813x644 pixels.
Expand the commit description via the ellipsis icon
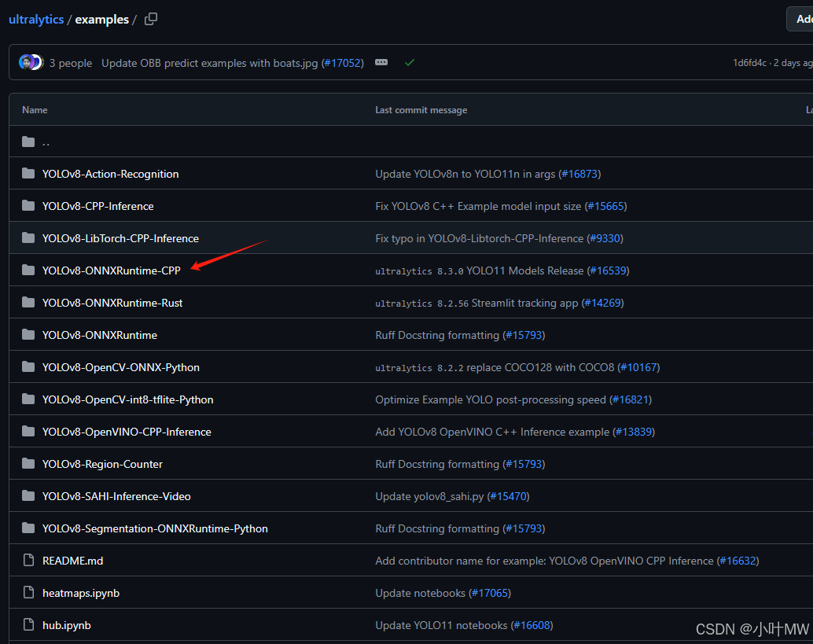click(x=381, y=63)
